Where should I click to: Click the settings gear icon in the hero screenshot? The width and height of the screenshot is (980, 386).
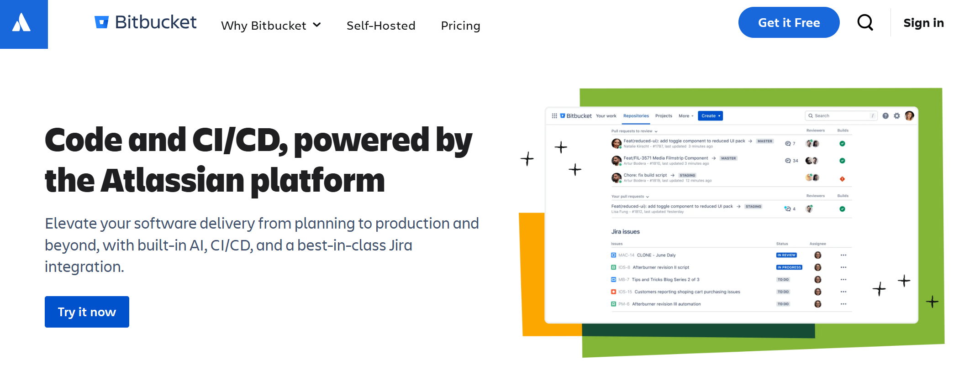[897, 116]
